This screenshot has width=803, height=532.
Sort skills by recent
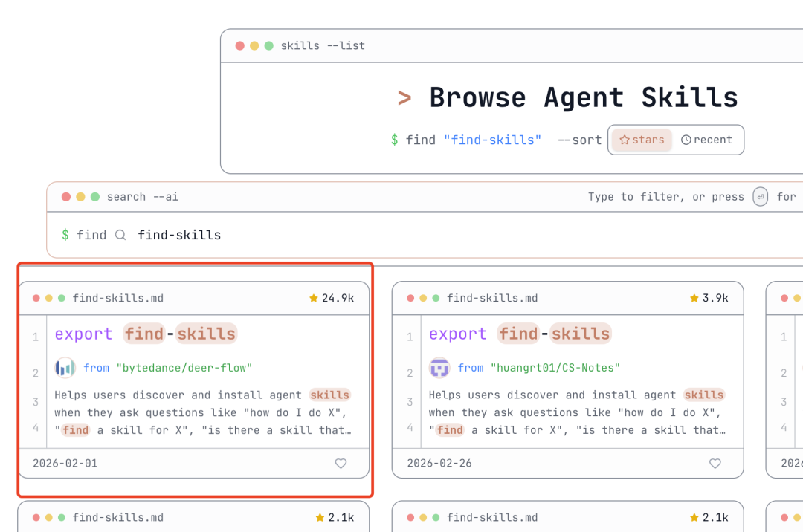707,140
